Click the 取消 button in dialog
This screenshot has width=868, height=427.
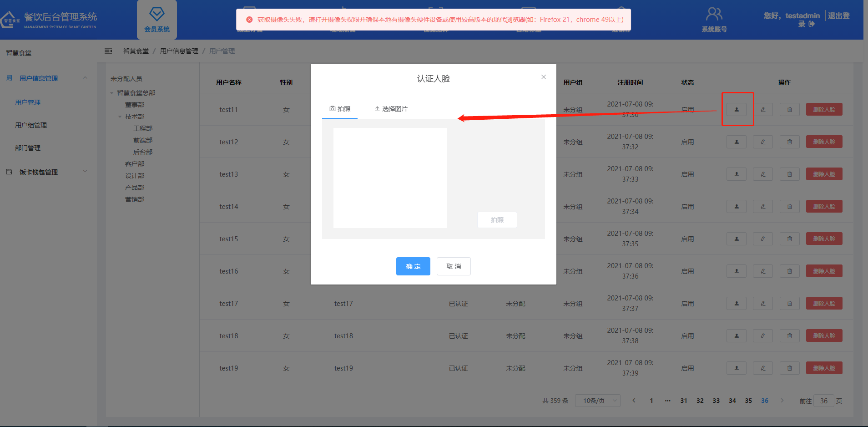[x=453, y=266]
